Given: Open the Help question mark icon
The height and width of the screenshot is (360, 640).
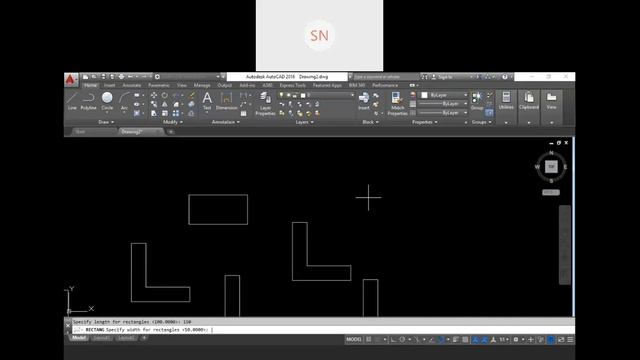Looking at the screenshot, I should click(x=505, y=77).
